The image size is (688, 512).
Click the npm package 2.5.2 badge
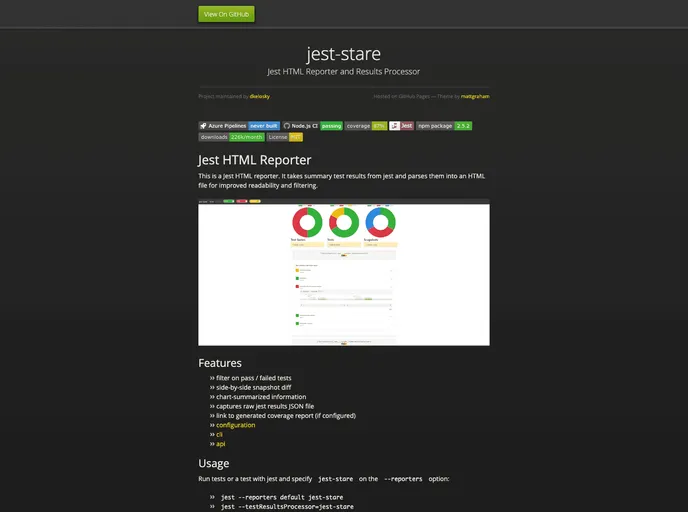click(444, 126)
